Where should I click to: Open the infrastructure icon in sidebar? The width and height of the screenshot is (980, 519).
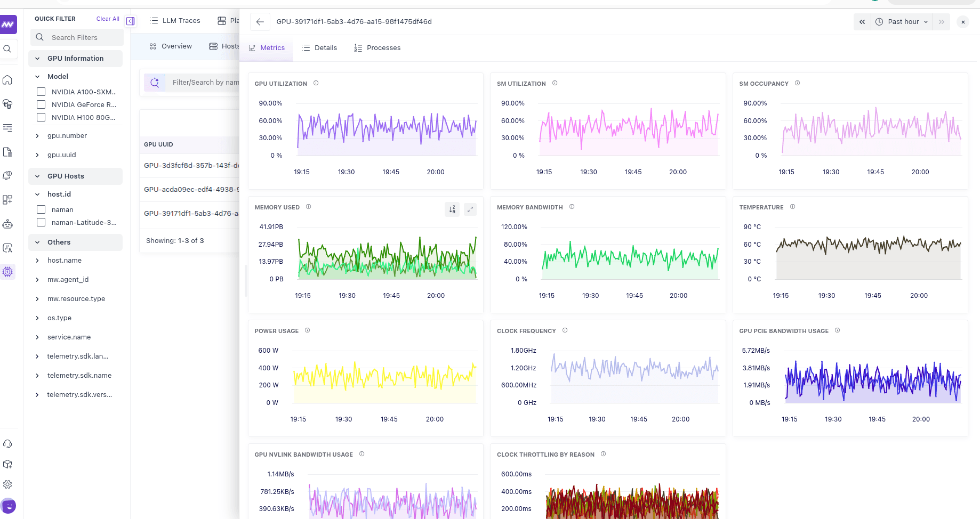7,104
